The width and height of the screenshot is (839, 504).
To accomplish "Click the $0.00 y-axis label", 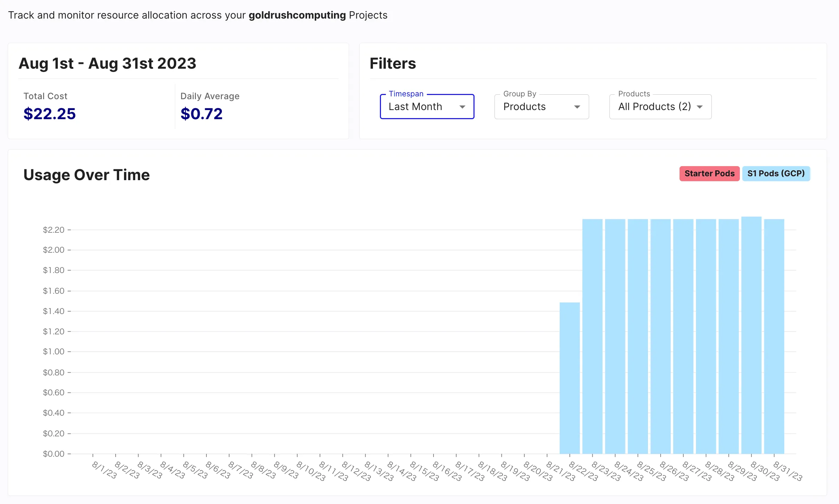I will click(54, 454).
